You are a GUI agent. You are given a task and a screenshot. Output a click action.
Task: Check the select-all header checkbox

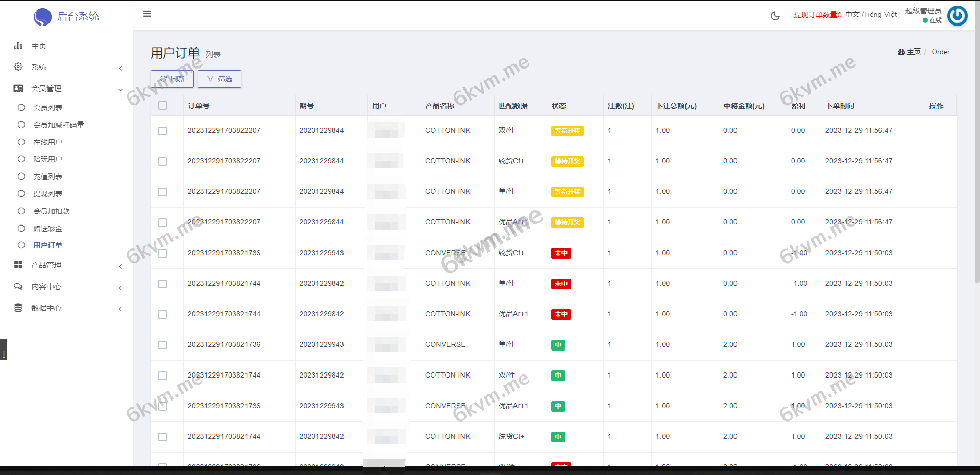coord(163,106)
